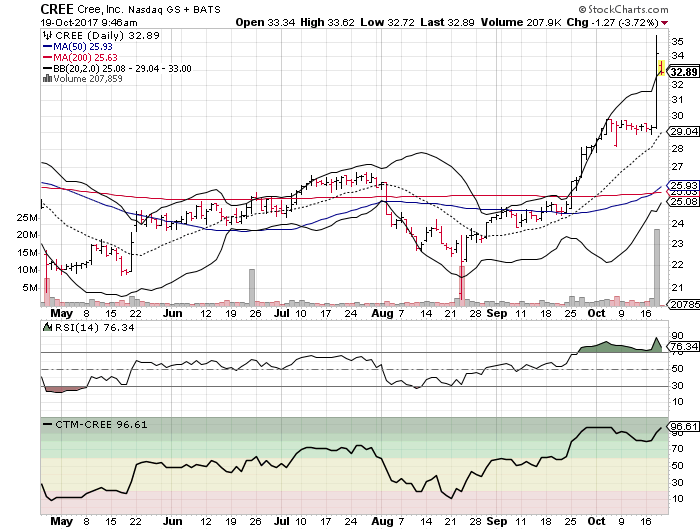Click 'Oct' on the date axis under the price chart
This screenshot has width=700, height=530.
pyautogui.click(x=596, y=313)
